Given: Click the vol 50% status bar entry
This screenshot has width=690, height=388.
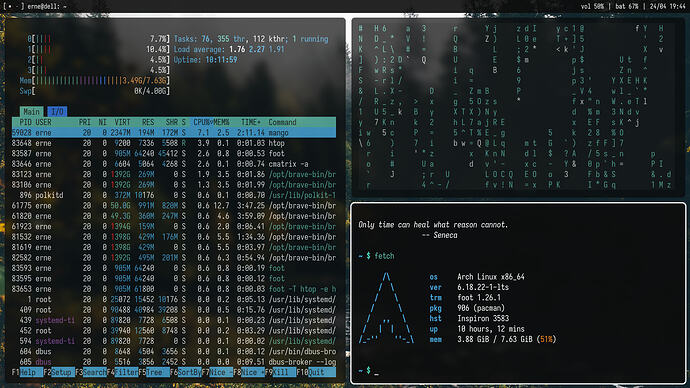Looking at the screenshot, I should click(592, 7).
